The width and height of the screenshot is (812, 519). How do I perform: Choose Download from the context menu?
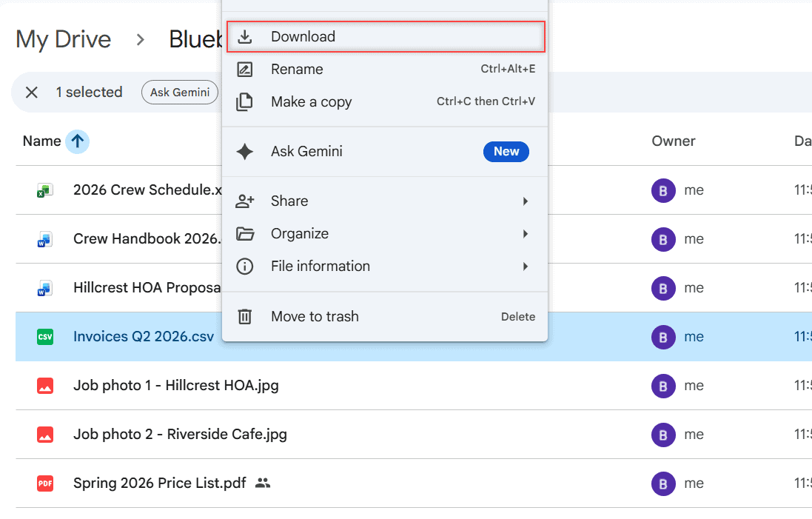click(x=386, y=37)
